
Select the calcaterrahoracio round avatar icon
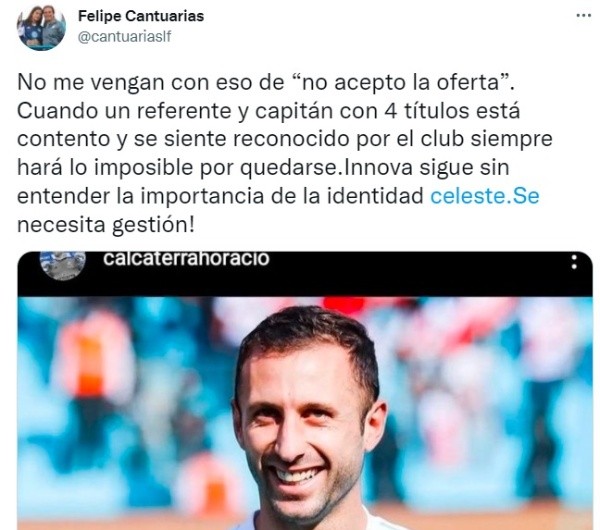point(63,265)
